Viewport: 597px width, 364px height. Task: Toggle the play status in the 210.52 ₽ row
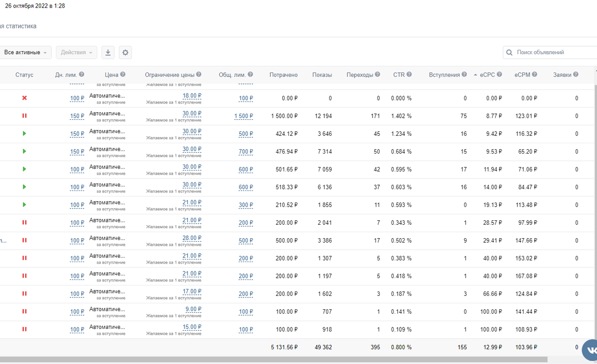24,205
